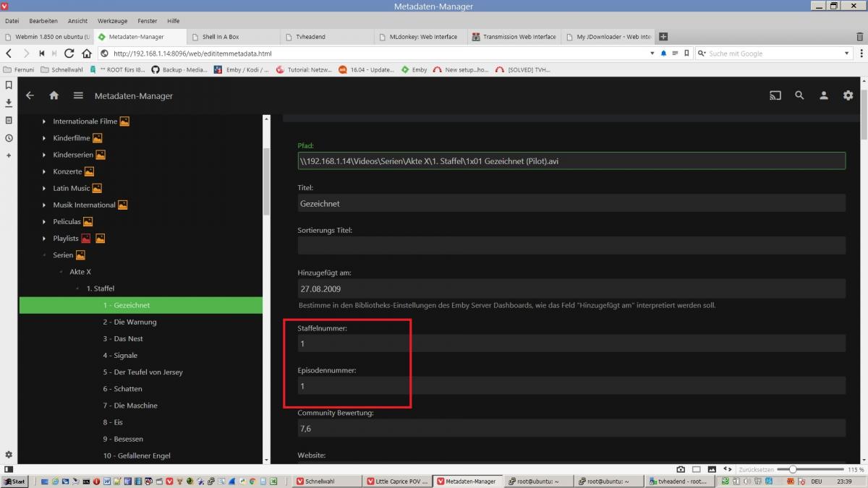
Task: Expand the Konzerte folder
Action: 44,171
